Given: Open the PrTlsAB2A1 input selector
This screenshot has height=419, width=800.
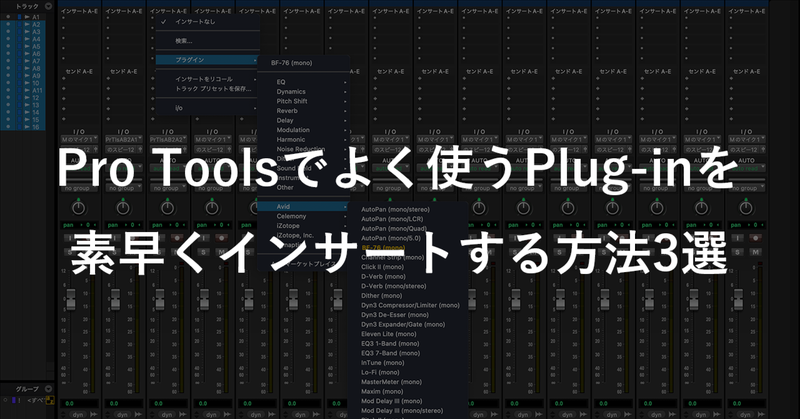Looking at the screenshot, I should tap(123, 139).
